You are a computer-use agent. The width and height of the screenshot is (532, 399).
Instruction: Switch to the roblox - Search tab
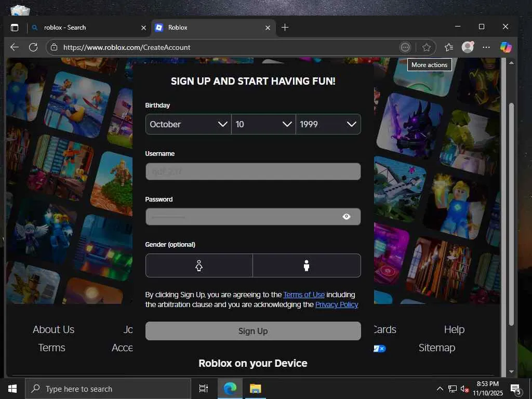89,28
